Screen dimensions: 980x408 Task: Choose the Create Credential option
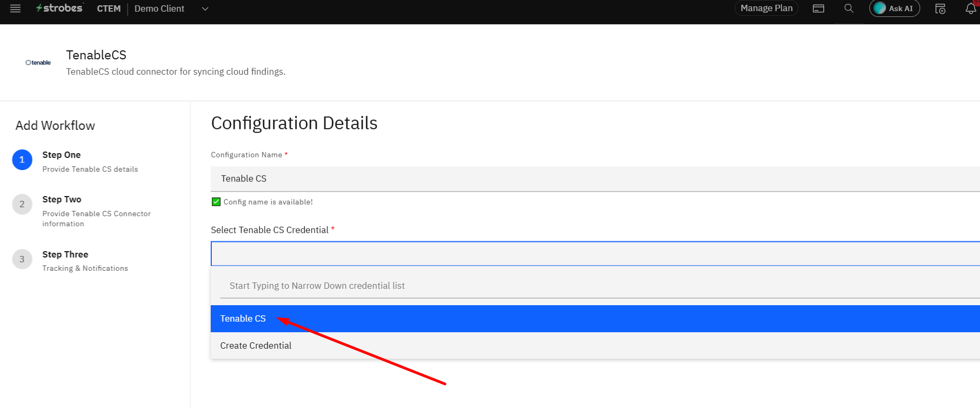tap(595, 345)
